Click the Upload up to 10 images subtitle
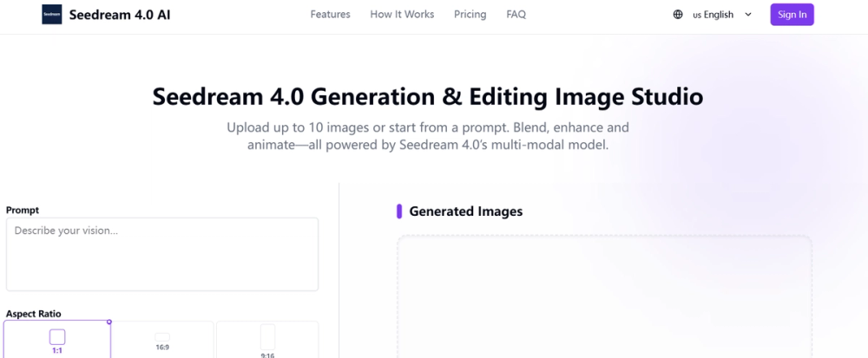 point(428,136)
